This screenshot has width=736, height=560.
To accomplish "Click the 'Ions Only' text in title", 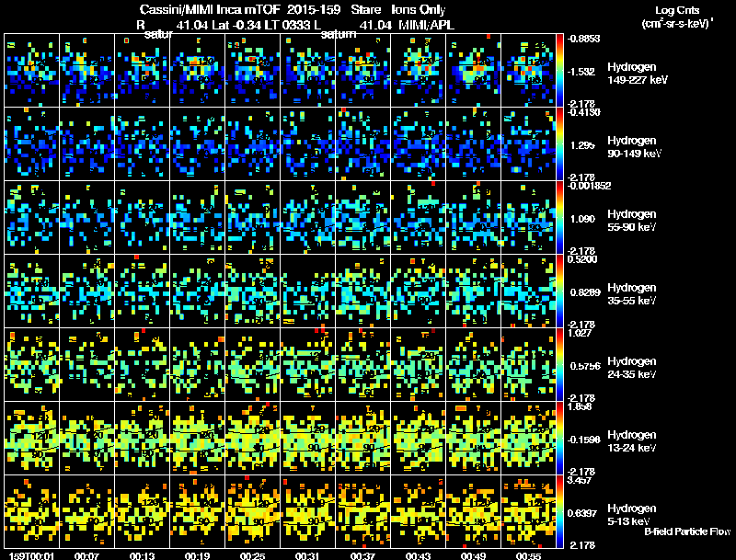I will [x=419, y=9].
